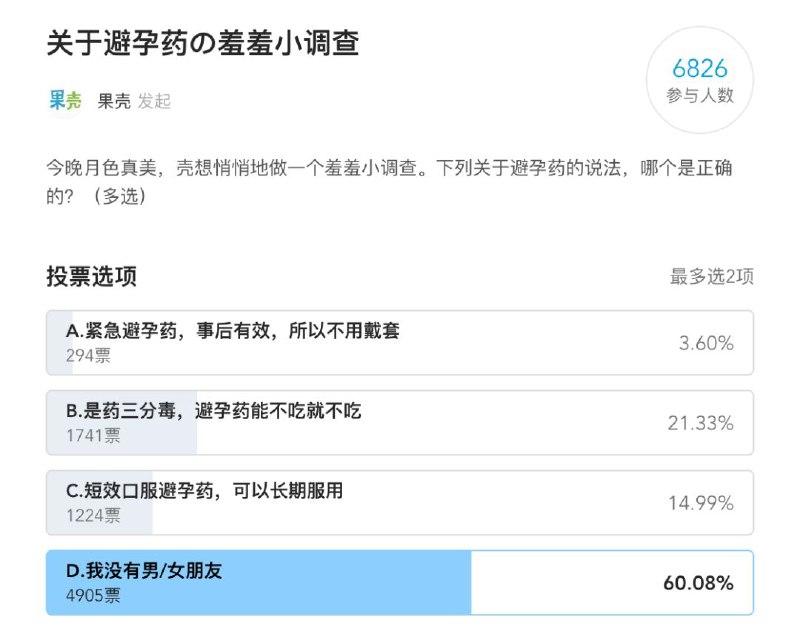The width and height of the screenshot is (800, 637).
Task: Click the 4905票 vote count
Action: [93, 595]
